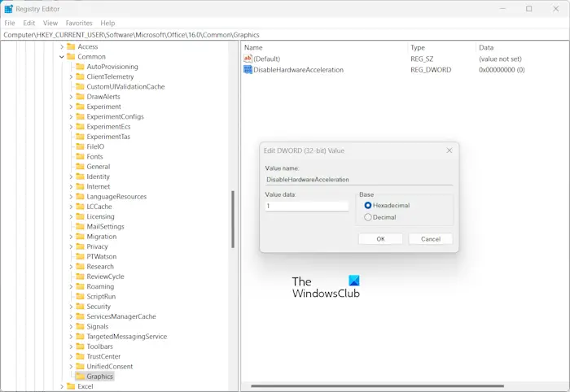Open the Help menu
This screenshot has width=570, height=392.
coord(107,23)
